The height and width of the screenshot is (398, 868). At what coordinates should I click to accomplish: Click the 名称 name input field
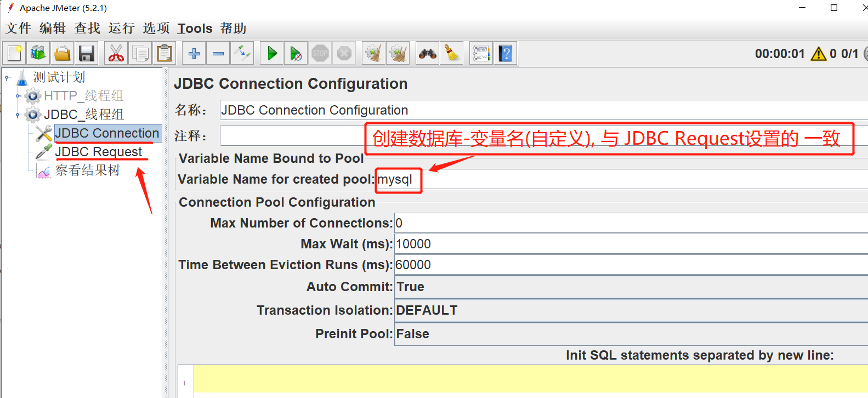click(x=543, y=110)
